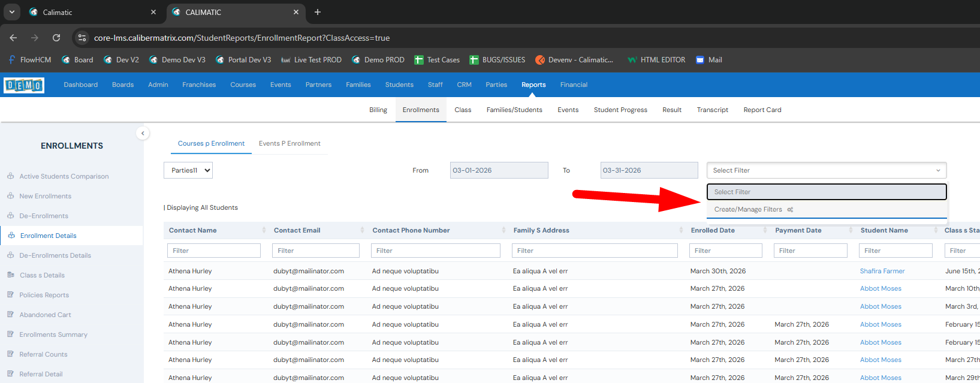
Task: Click the Payment Date filter box
Action: [810, 251]
